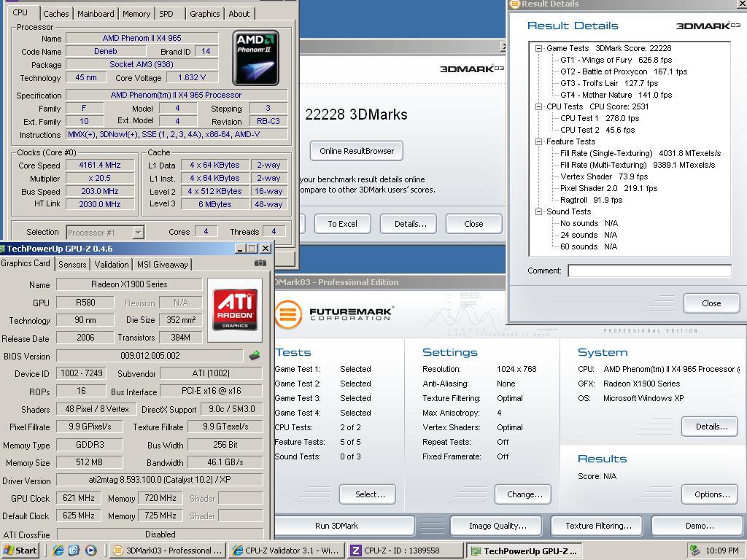This screenshot has height=560, width=747.
Task: Click Details button in the score dialog
Action: click(x=410, y=224)
